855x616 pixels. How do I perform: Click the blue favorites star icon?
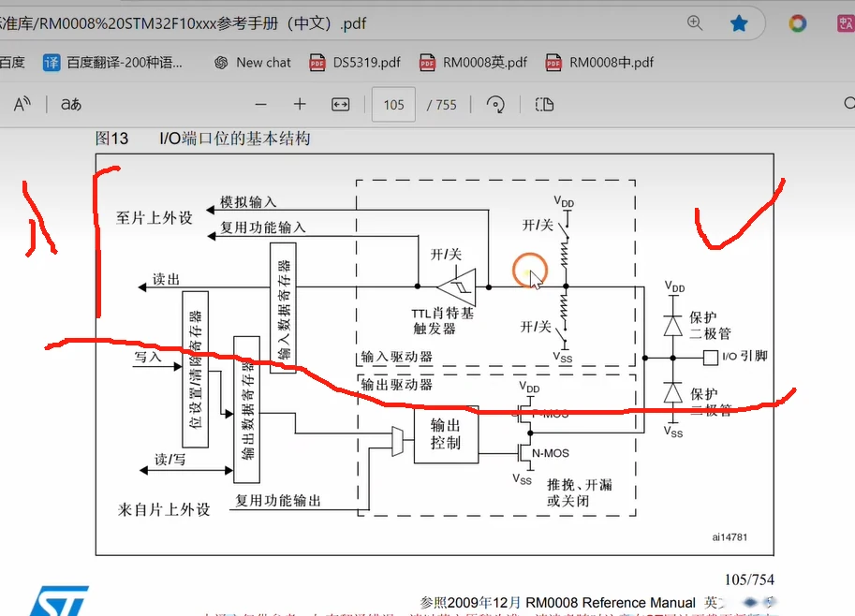point(739,22)
